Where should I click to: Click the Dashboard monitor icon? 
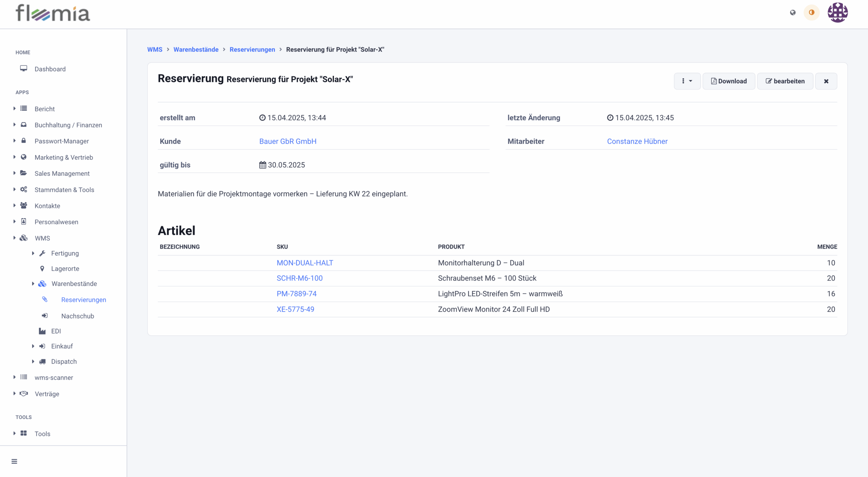click(23, 68)
